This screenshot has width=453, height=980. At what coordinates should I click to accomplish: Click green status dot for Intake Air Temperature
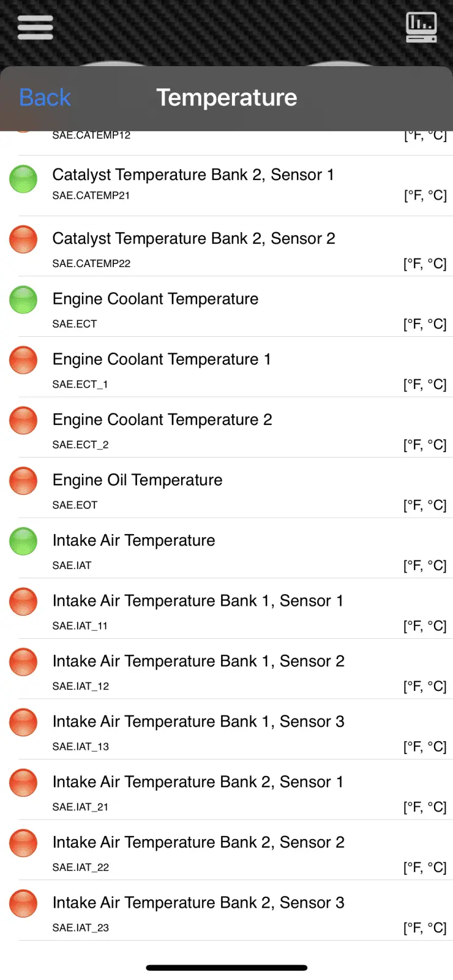[23, 541]
